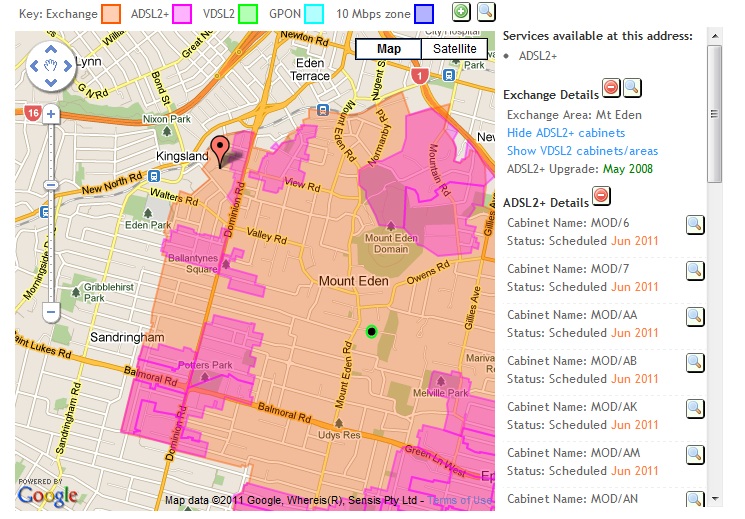
Task: Show VDSL2 cabinets/areas
Action: tap(581, 151)
